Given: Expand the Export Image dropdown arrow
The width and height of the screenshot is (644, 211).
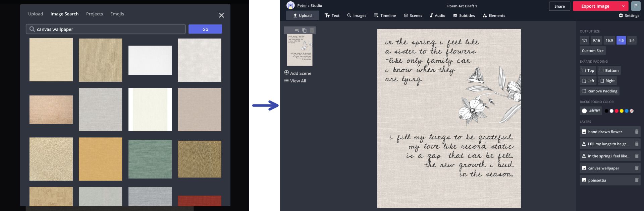Looking at the screenshot, I should tap(623, 6).
